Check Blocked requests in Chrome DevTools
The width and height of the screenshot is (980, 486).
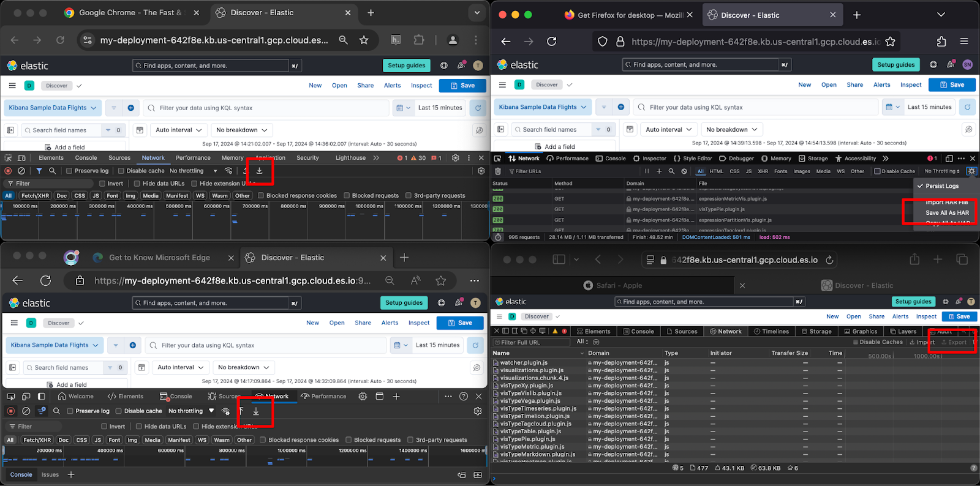tap(347, 196)
